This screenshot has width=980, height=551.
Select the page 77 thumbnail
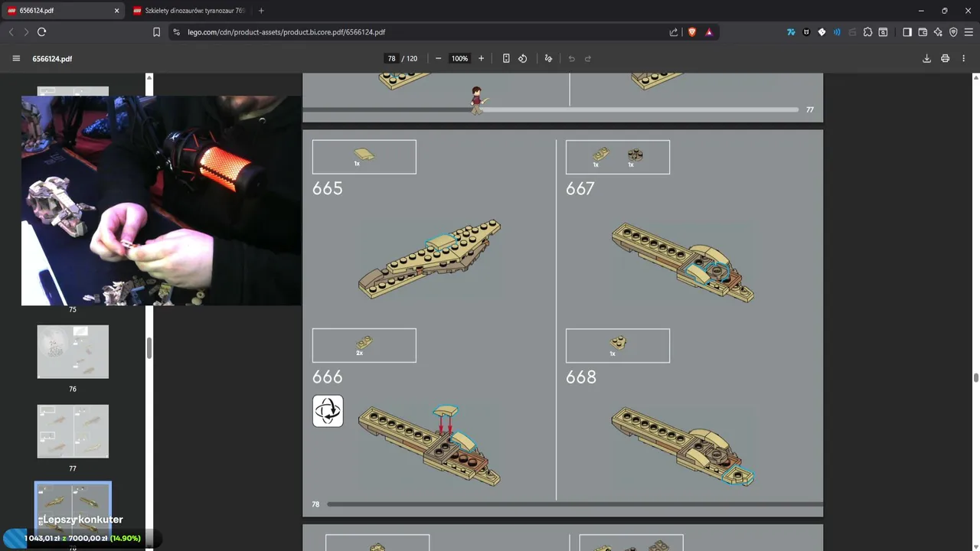point(73,431)
